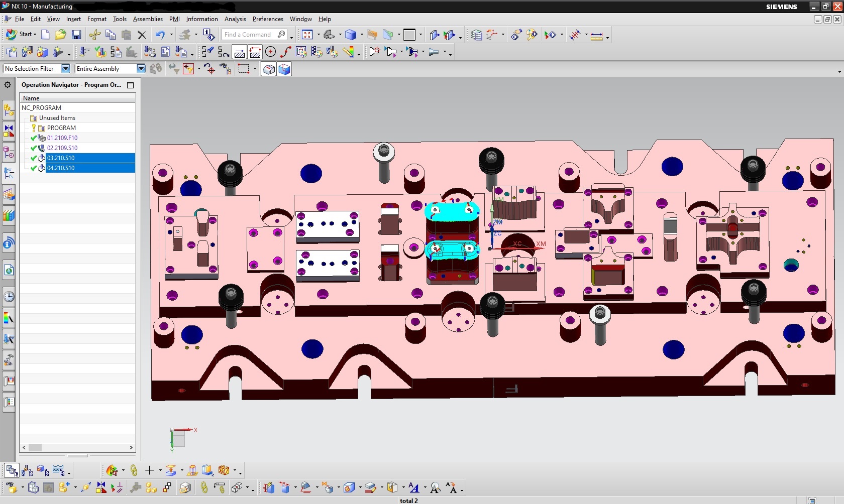The height and width of the screenshot is (504, 844).
Task: Click the Cut scissors icon
Action: [x=94, y=35]
